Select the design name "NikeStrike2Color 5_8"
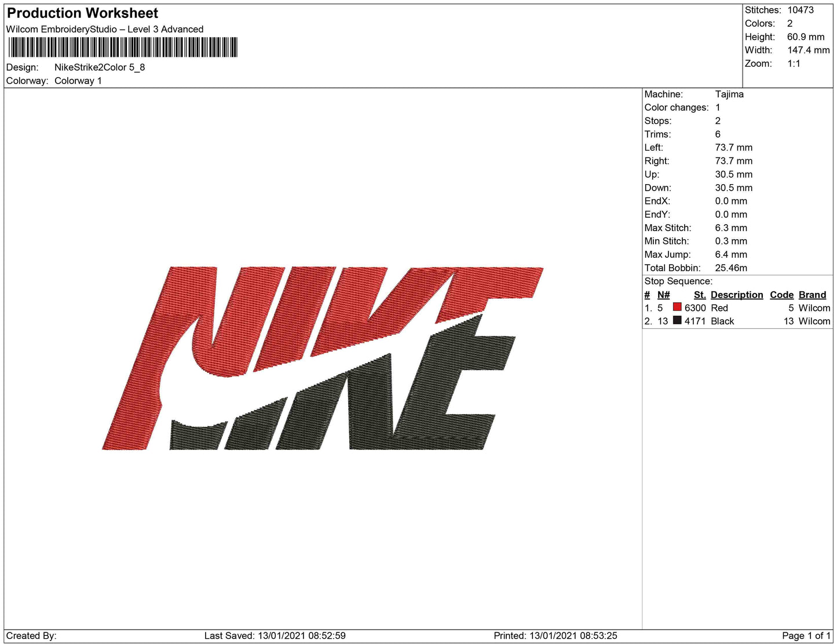The width and height of the screenshot is (837, 644). click(x=100, y=67)
